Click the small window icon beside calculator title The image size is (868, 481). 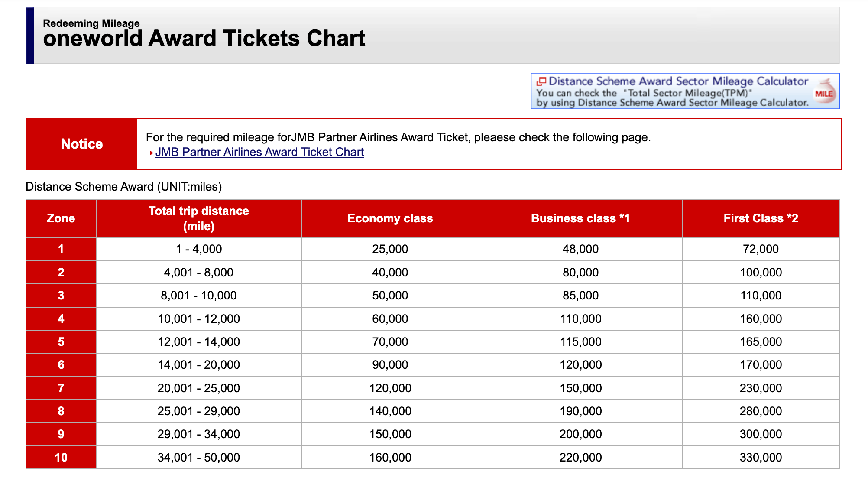pyautogui.click(x=541, y=81)
